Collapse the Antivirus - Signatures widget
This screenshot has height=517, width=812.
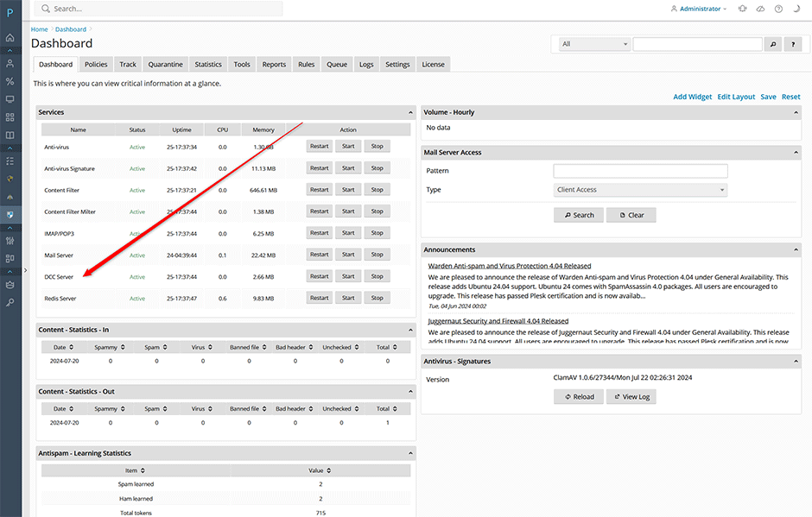pyautogui.click(x=796, y=362)
